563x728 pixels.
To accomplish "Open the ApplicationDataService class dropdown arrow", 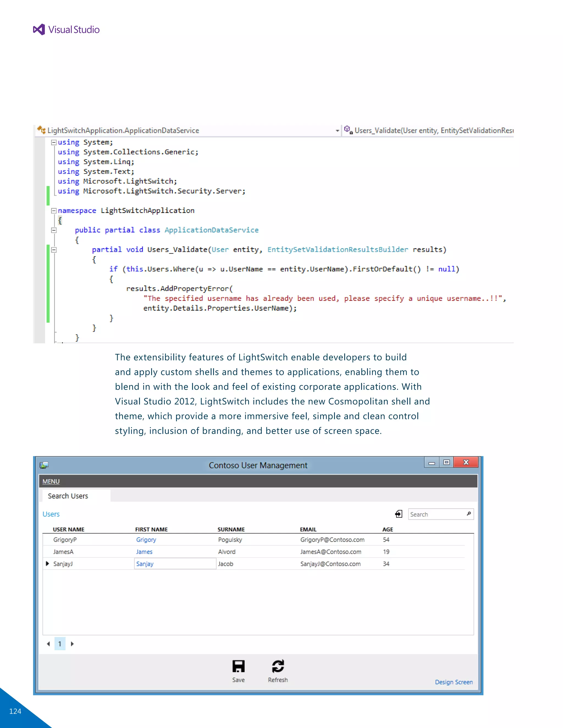I will (337, 131).
